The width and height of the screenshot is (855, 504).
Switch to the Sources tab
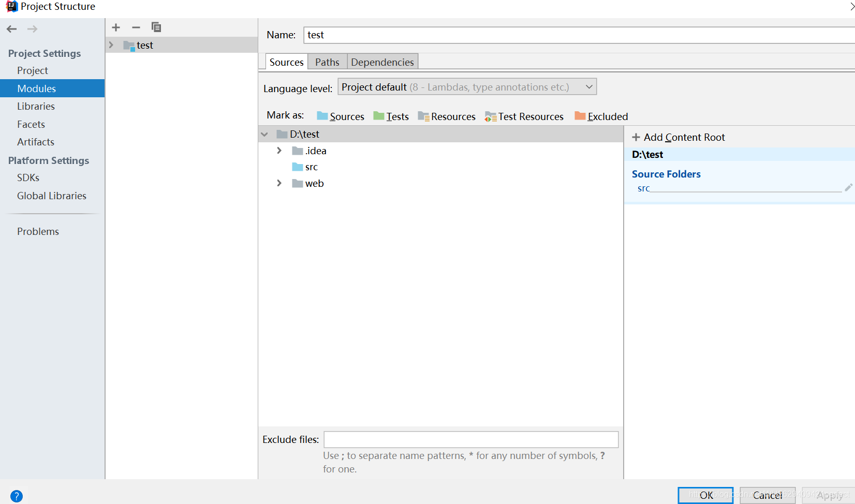coord(287,62)
